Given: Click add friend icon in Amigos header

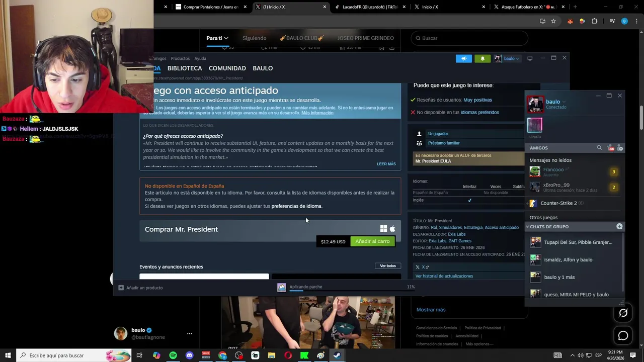Looking at the screenshot, I should point(620,148).
